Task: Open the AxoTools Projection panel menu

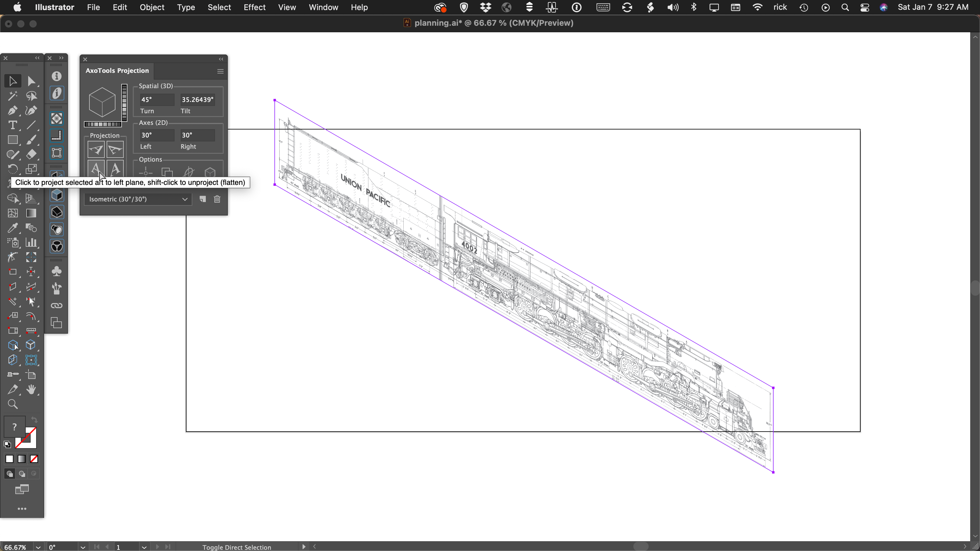Action: tap(220, 71)
